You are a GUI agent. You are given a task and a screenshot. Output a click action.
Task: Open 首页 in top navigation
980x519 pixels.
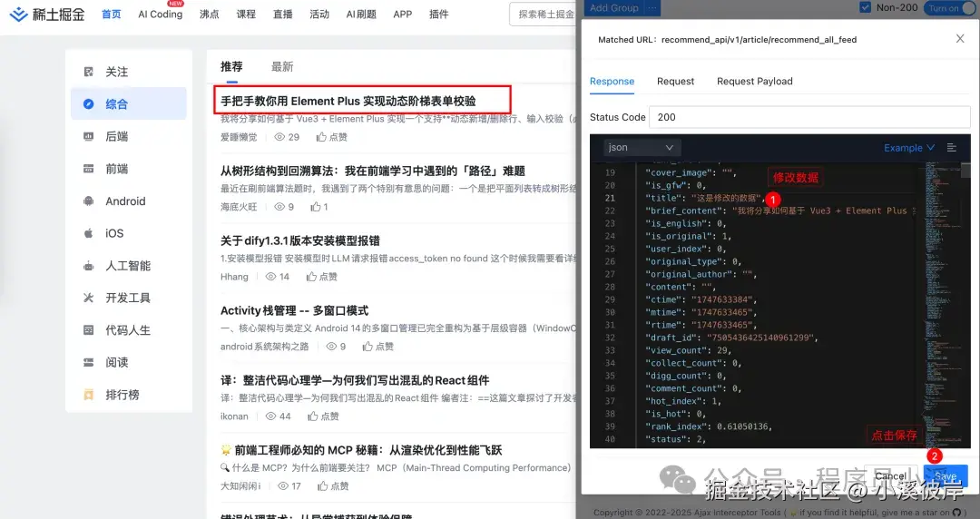coord(112,15)
